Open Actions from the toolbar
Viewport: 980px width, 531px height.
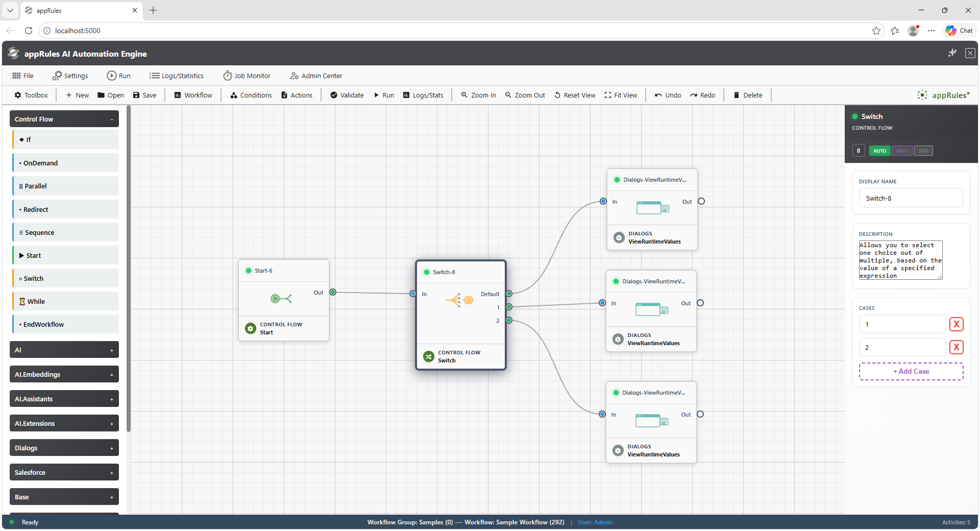tap(297, 95)
